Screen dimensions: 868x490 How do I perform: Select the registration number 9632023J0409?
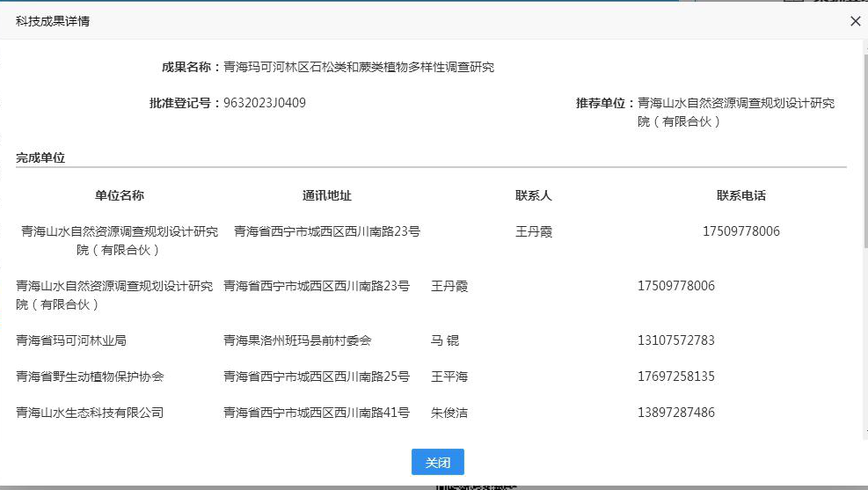pos(265,103)
